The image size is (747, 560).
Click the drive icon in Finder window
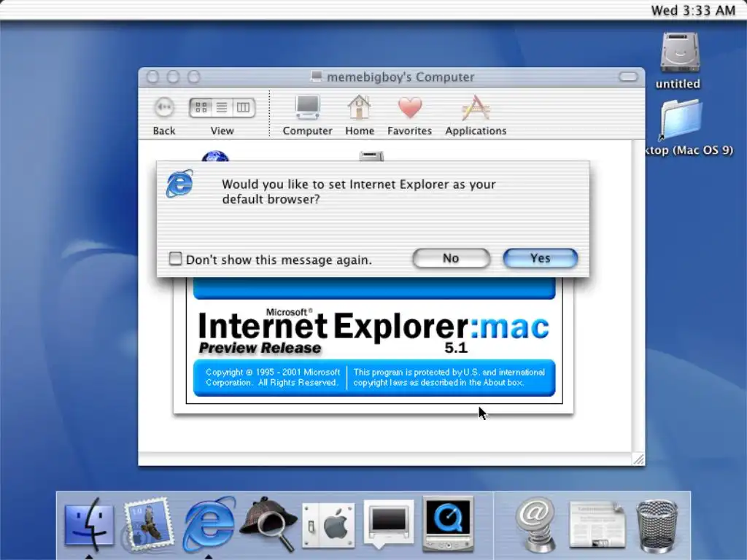tap(371, 156)
